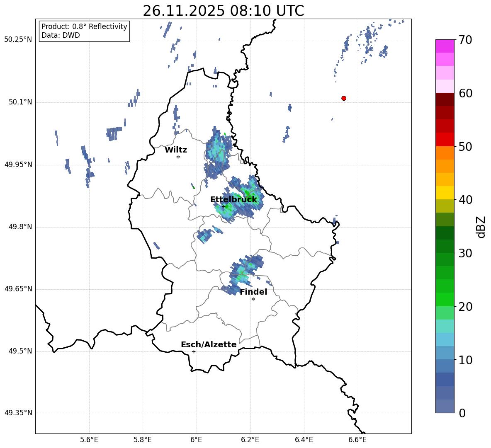Click the 49.8°N latitude label
The width and height of the screenshot is (491, 448).
20,227
